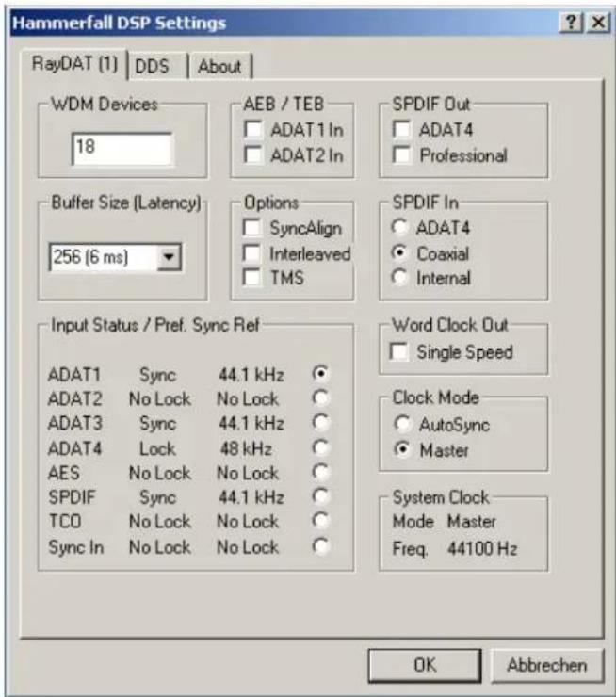
Task: Choose ADAT4 as preferred sync reference
Action: coord(320,447)
